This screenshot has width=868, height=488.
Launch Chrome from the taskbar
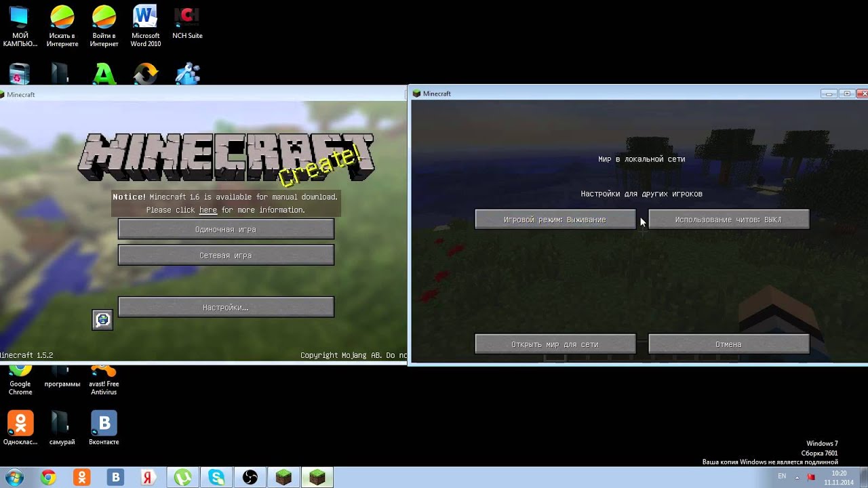pyautogui.click(x=48, y=478)
